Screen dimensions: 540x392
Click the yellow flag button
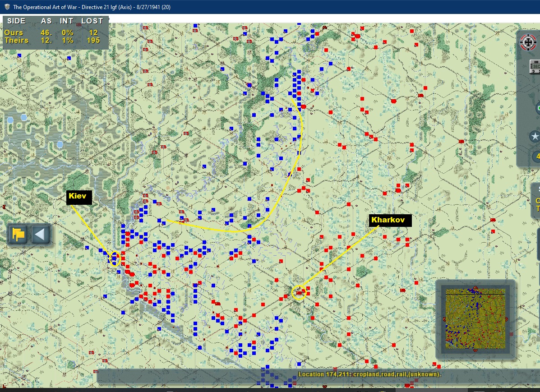18,235
